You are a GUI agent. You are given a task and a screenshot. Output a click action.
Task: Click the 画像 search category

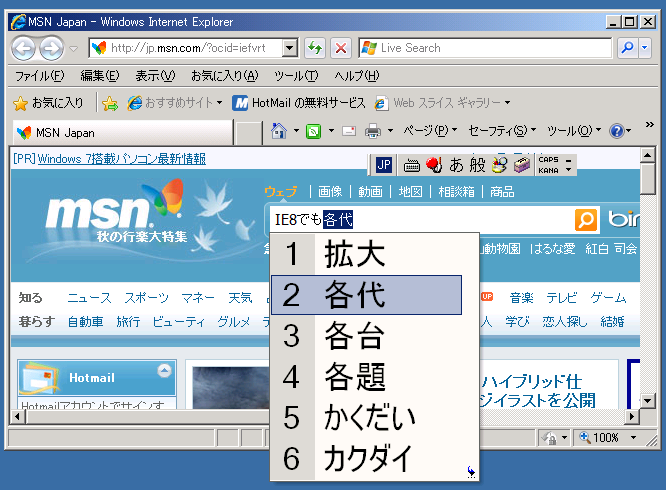click(330, 192)
